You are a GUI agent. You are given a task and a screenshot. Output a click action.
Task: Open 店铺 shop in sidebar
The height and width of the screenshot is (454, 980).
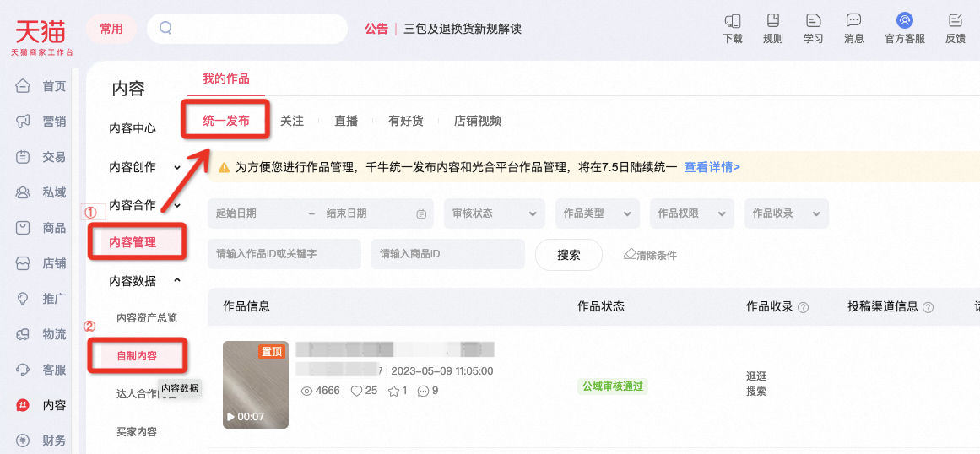pos(42,263)
